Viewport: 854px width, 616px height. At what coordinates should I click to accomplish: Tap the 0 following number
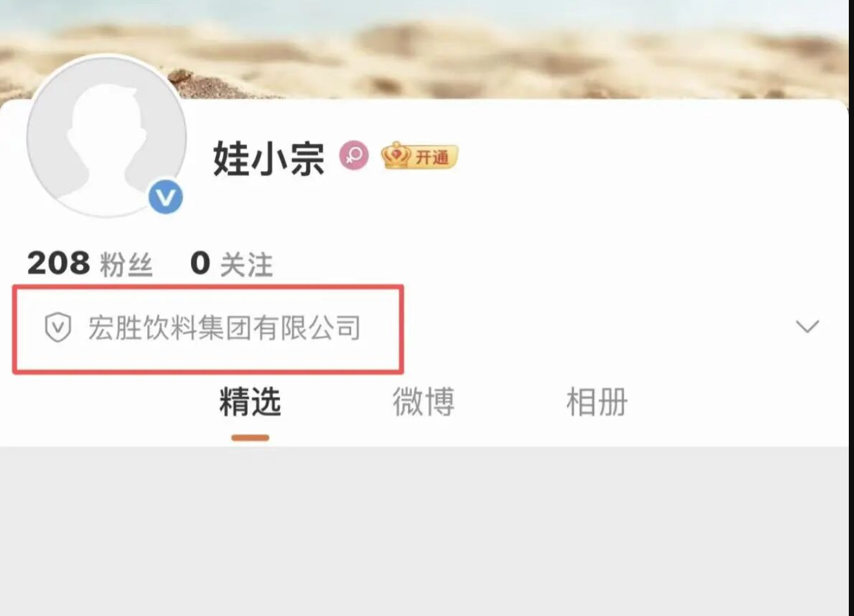(x=200, y=263)
